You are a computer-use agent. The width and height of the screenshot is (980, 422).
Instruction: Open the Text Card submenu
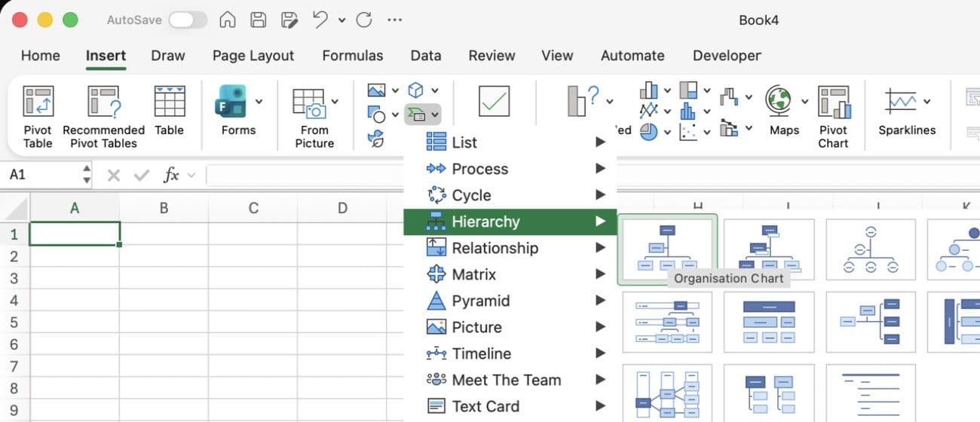tap(510, 406)
